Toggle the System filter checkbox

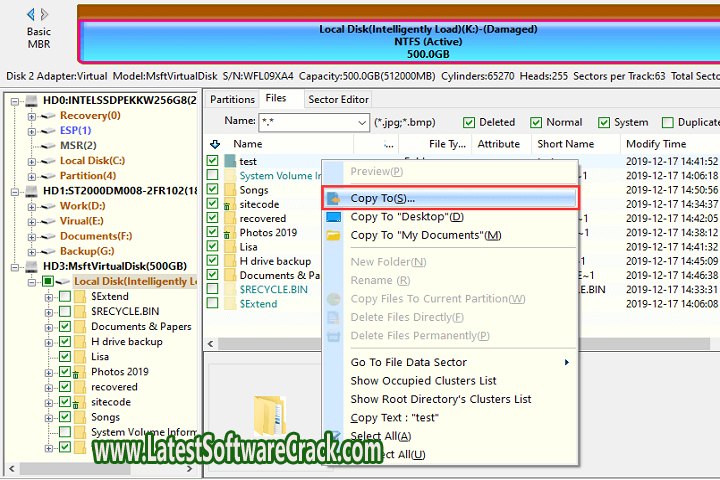[x=603, y=122]
